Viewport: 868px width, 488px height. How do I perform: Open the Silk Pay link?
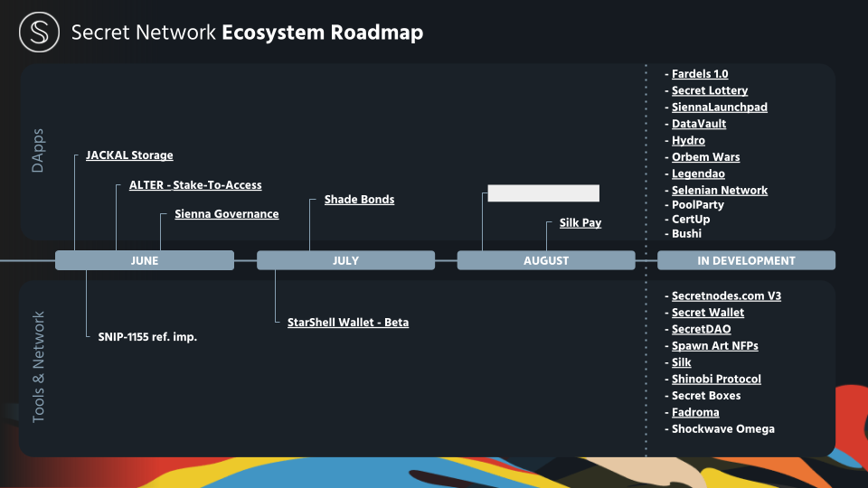coord(580,223)
